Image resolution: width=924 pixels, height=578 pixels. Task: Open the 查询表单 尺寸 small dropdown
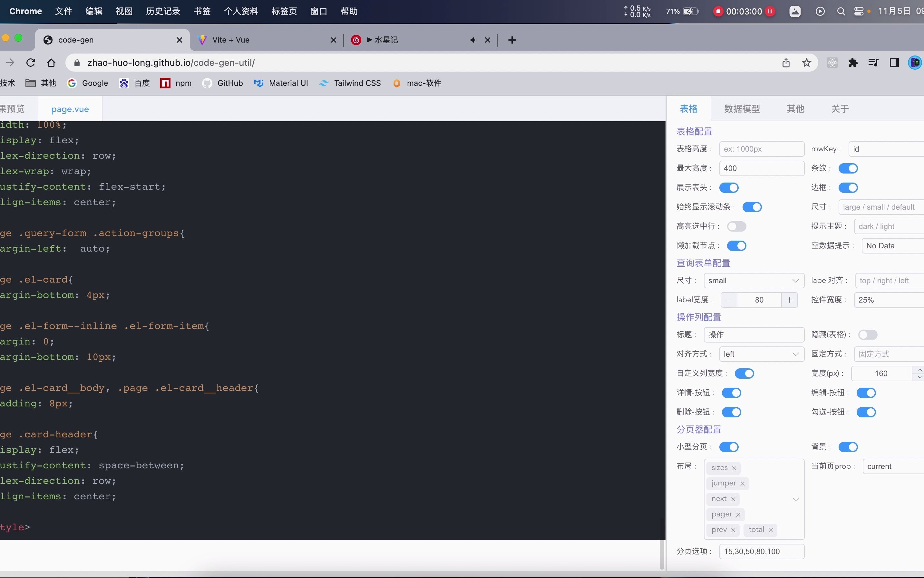754,281
